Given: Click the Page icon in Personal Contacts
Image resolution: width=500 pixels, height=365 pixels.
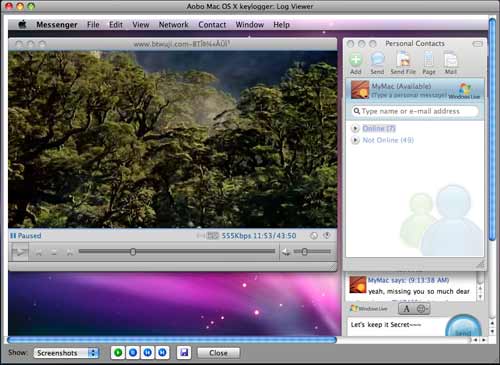Looking at the screenshot, I should 429,63.
